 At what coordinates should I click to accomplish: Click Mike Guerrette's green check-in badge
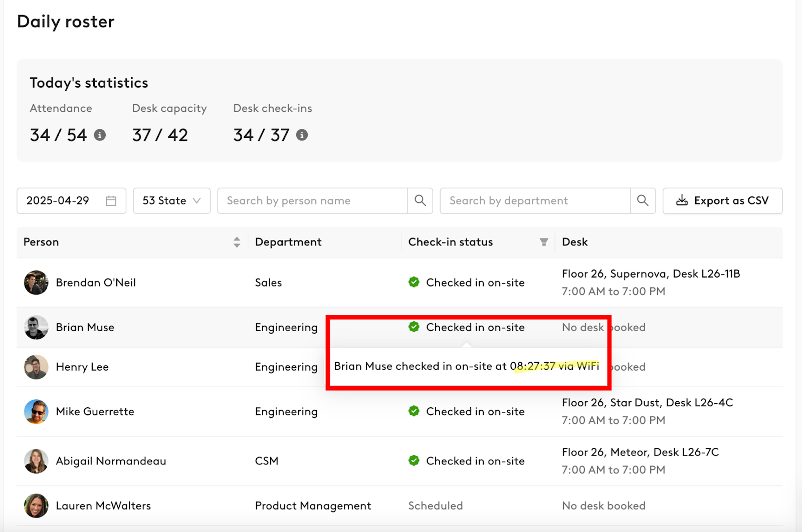coord(414,411)
